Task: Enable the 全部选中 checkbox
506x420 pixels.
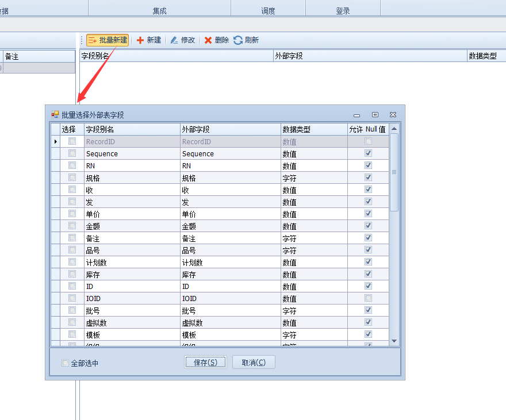Action: (66, 363)
